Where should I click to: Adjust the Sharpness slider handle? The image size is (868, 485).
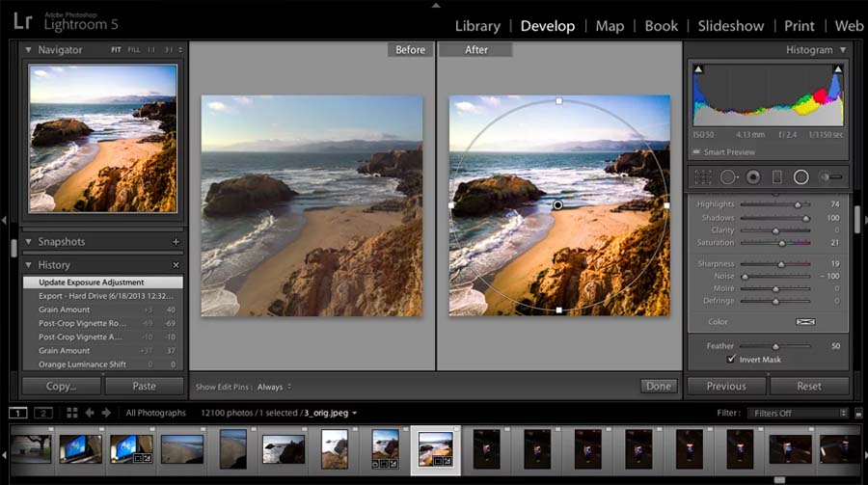781,264
